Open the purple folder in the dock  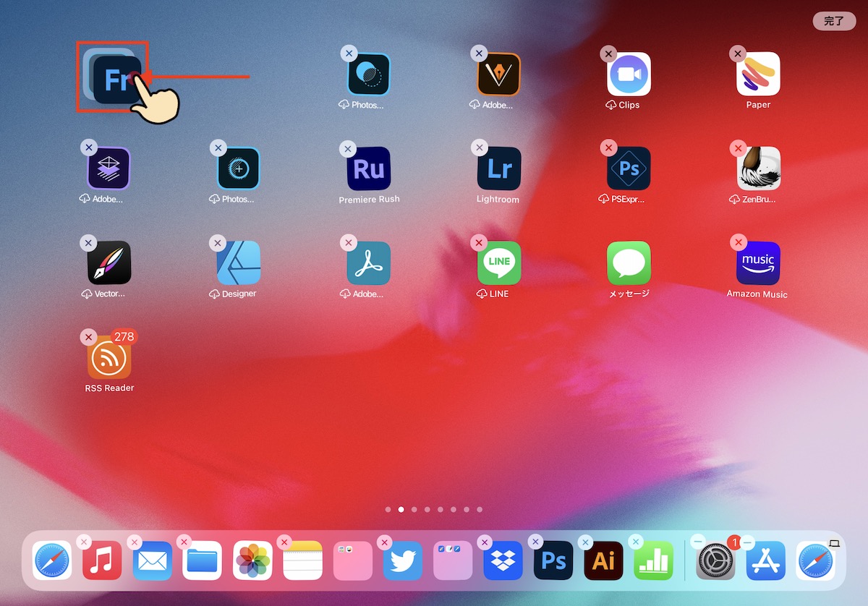453,560
